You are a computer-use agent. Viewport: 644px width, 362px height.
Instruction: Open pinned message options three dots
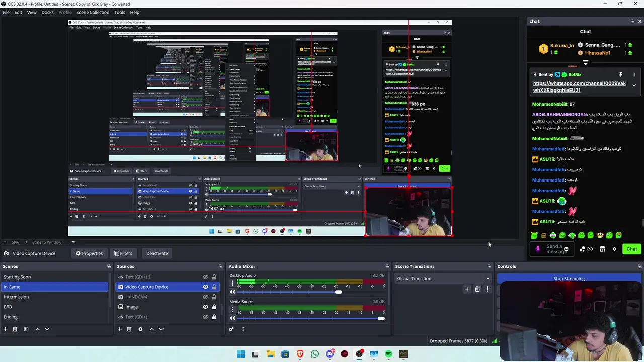634,74
